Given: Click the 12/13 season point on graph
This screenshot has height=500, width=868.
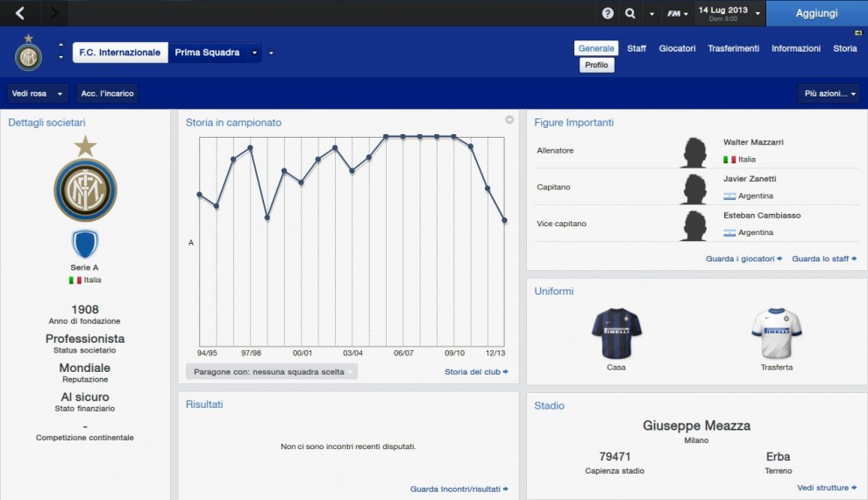Looking at the screenshot, I should click(504, 220).
